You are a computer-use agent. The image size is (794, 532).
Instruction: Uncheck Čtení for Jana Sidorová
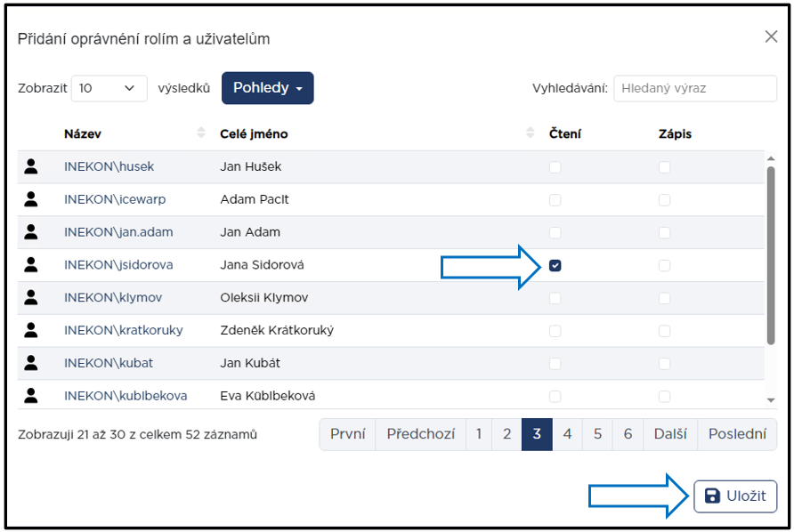pos(555,265)
